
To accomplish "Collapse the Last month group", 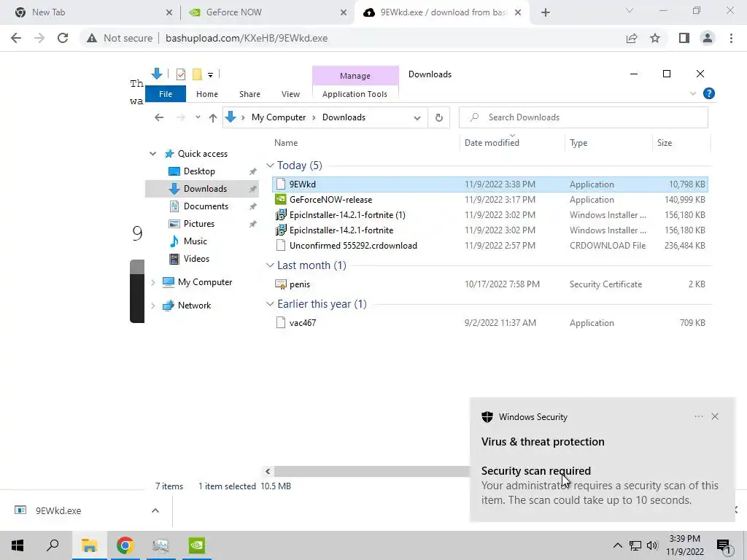I will tap(270, 265).
